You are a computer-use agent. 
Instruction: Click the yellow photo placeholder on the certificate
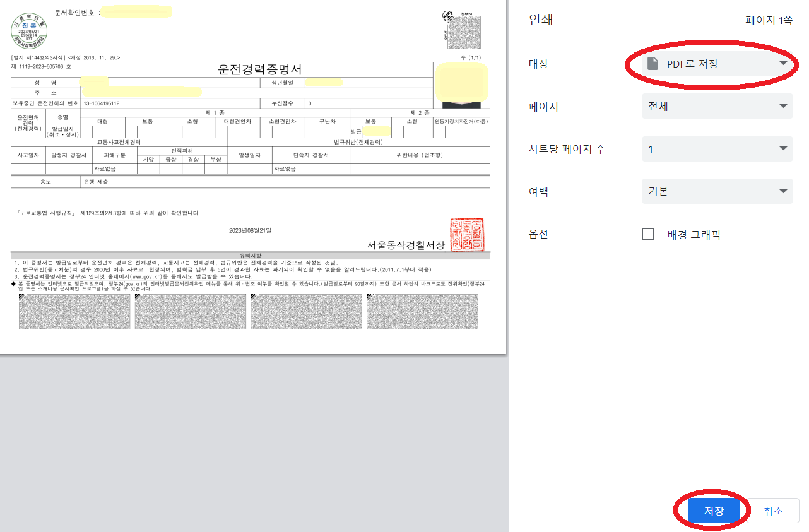pos(463,82)
